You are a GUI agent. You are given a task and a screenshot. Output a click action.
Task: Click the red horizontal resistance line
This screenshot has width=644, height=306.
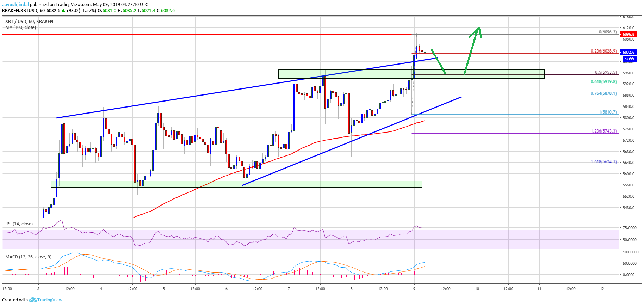point(211,35)
